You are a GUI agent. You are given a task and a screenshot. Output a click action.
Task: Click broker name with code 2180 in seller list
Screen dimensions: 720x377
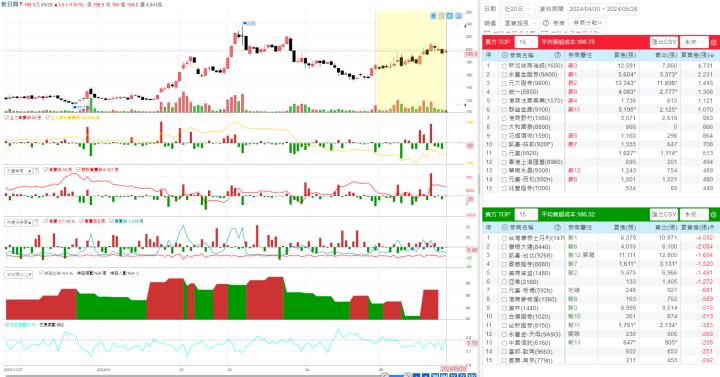click(x=523, y=282)
